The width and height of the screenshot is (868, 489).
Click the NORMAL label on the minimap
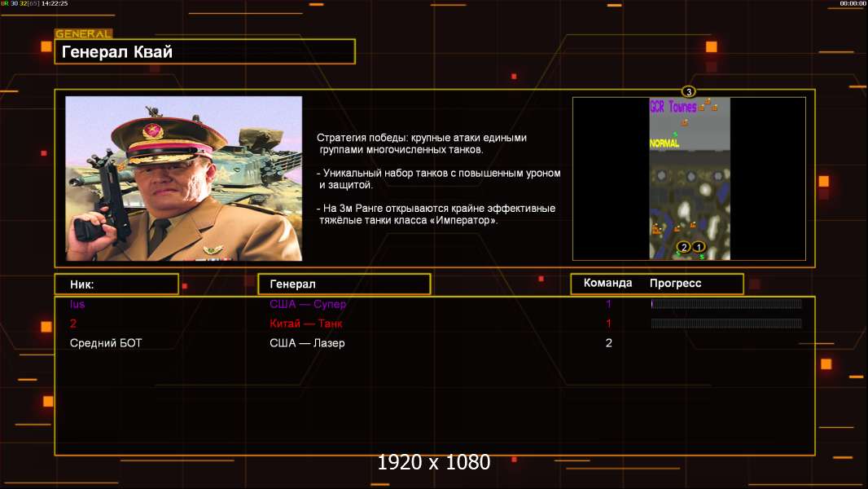pos(664,143)
